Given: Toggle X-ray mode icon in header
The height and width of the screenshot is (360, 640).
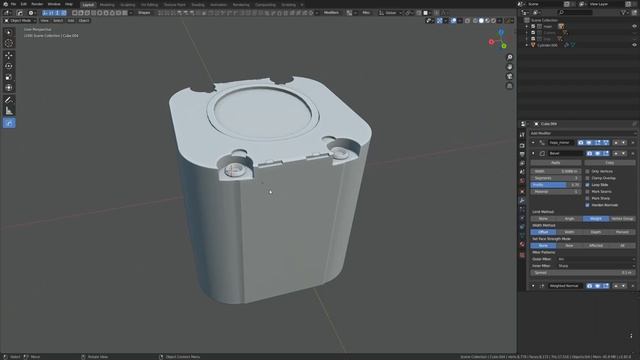Looking at the screenshot, I should (x=468, y=20).
